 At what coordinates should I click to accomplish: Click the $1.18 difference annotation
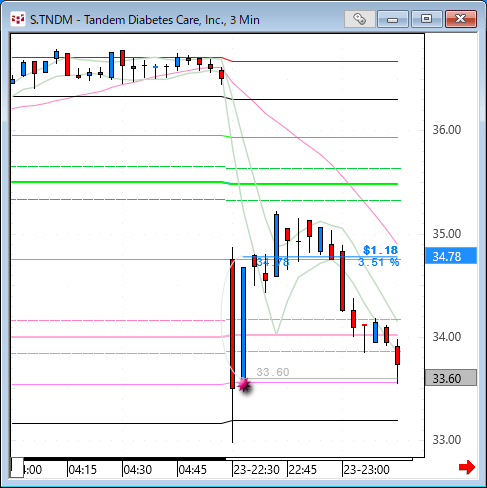pos(380,250)
